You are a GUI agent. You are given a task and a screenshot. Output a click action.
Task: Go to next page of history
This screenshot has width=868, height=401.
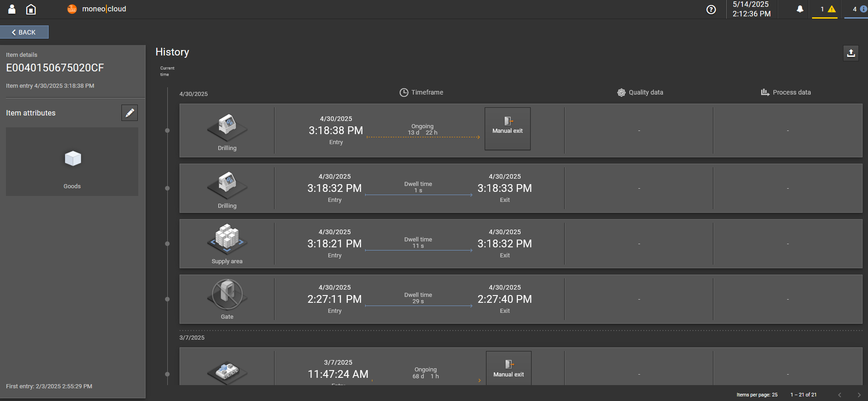[x=859, y=395]
